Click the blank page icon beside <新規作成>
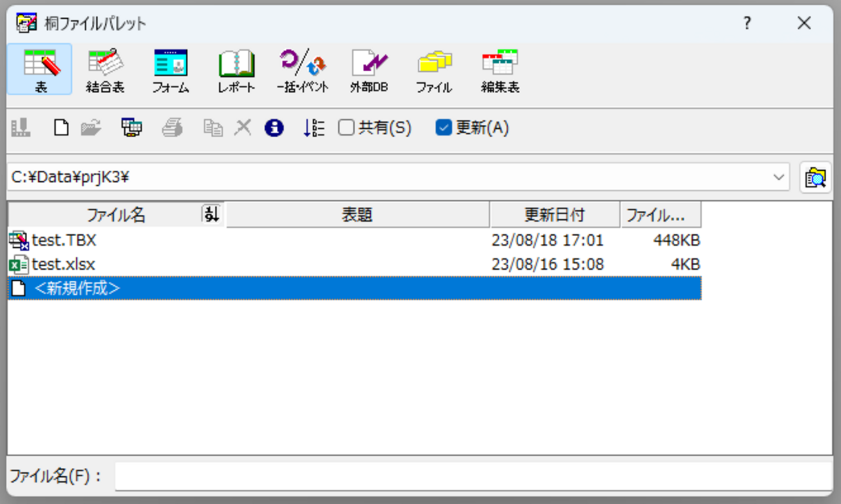The width and height of the screenshot is (841, 504). pyautogui.click(x=19, y=289)
